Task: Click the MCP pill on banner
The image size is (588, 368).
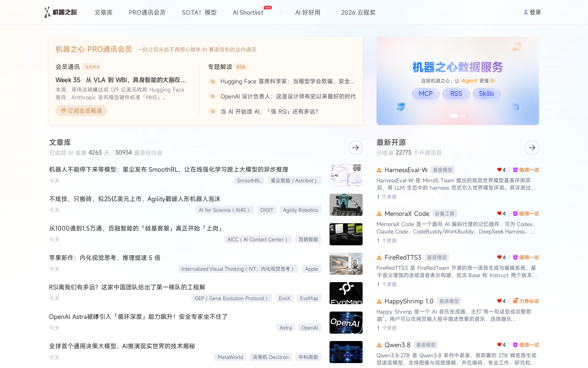Action: click(x=425, y=94)
